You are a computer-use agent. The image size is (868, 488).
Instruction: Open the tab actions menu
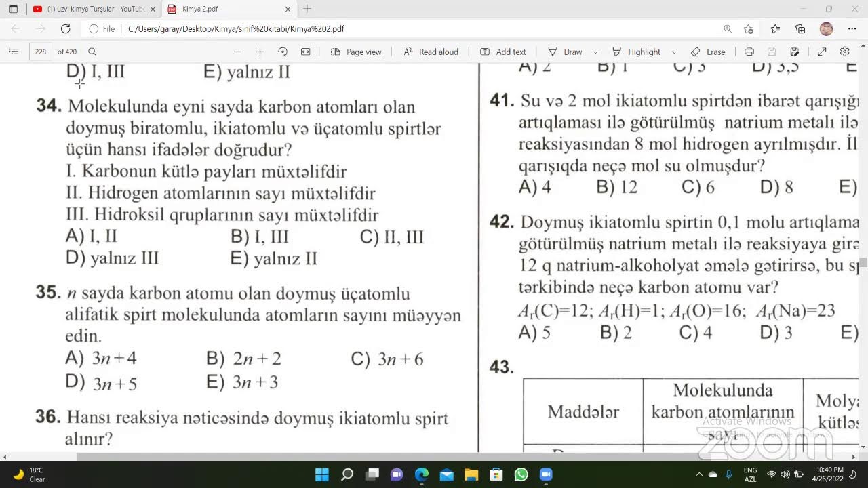(x=14, y=9)
